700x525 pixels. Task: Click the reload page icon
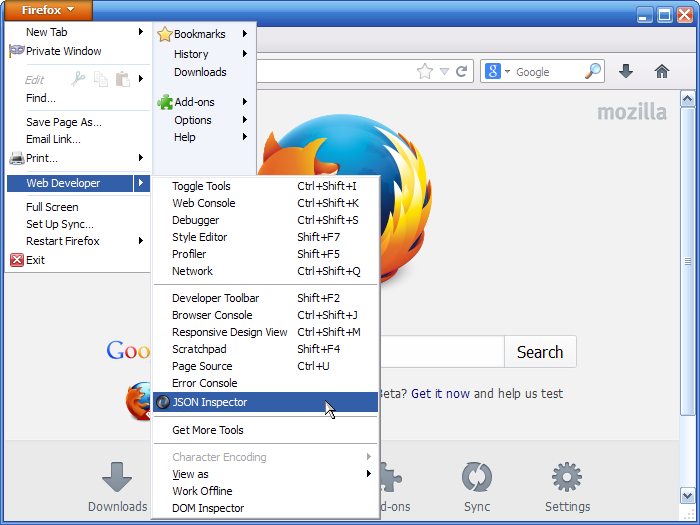pyautogui.click(x=462, y=71)
